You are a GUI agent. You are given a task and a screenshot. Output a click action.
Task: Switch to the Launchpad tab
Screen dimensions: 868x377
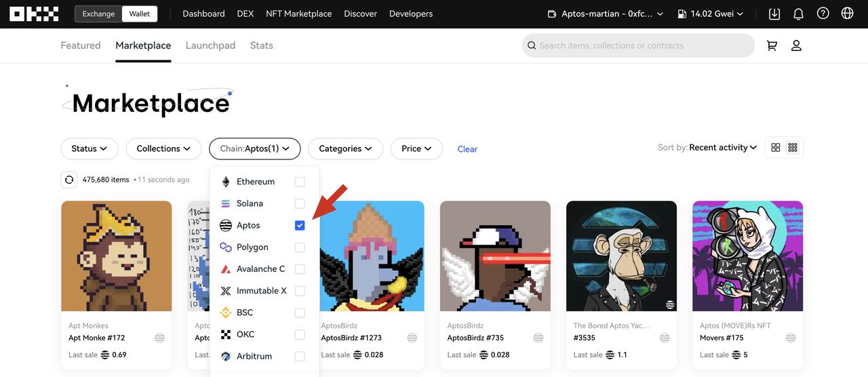pyautogui.click(x=210, y=45)
